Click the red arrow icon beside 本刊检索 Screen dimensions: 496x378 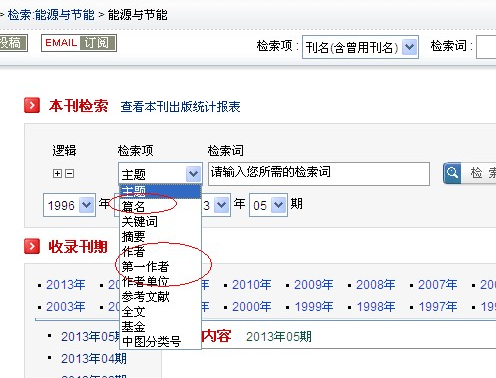tap(32, 106)
